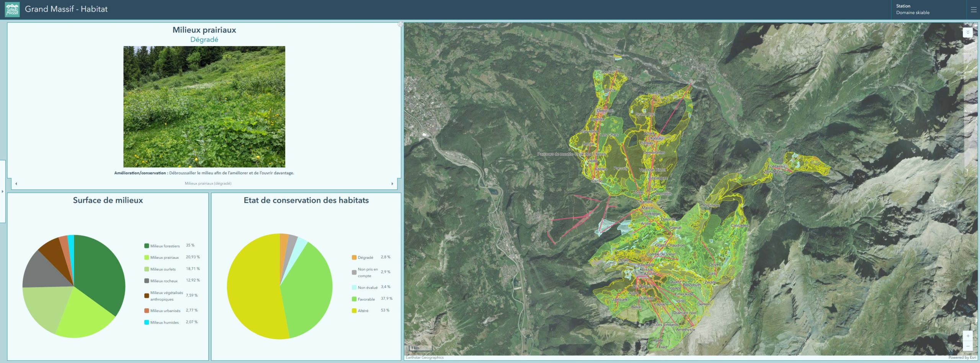Viewport: 980px width, 363px height.
Task: Click Etat de conservation des habitats title
Action: [x=306, y=200]
